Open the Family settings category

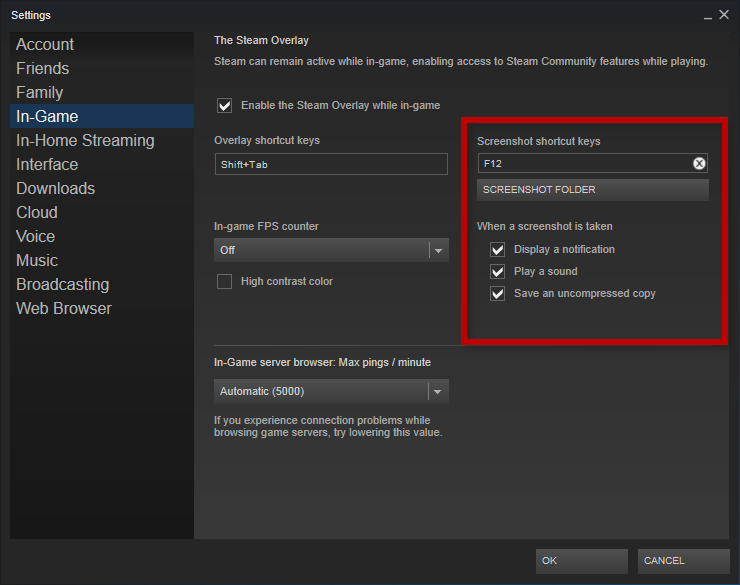[x=102, y=92]
